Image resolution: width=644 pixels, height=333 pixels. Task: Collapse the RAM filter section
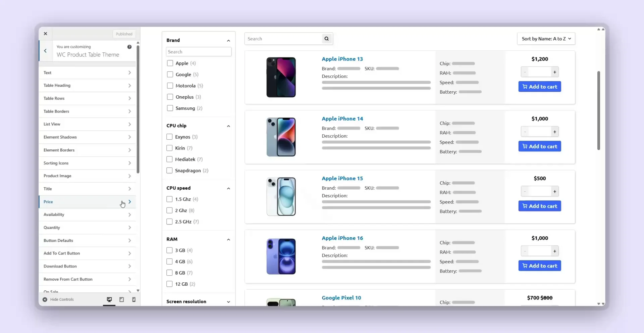(228, 240)
